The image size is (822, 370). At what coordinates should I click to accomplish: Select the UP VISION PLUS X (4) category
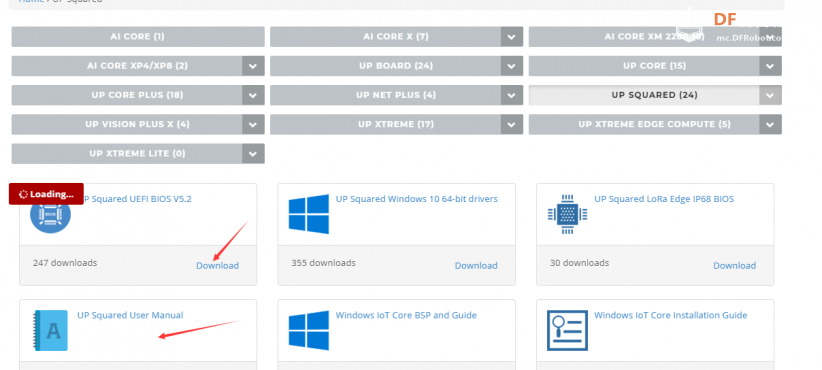[x=127, y=125]
